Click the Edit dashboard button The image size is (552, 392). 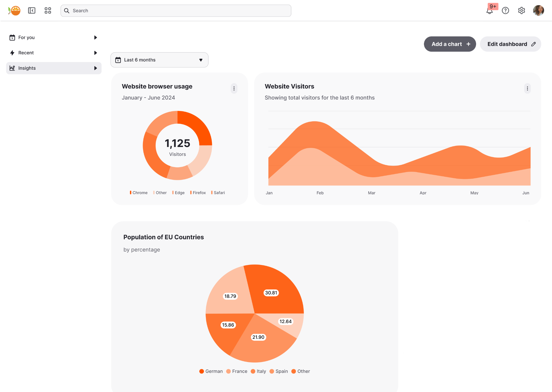pyautogui.click(x=510, y=44)
